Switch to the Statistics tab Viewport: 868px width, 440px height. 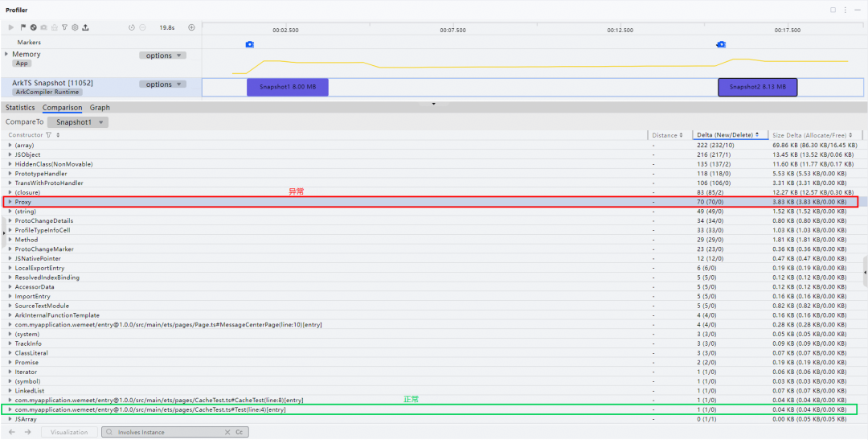point(20,108)
